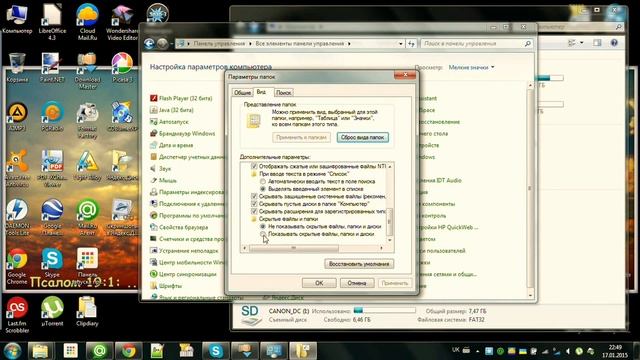Open the Google Earth desktop icon
Image resolution: width=640 pixels, height=360 pixels.
pos(52,217)
